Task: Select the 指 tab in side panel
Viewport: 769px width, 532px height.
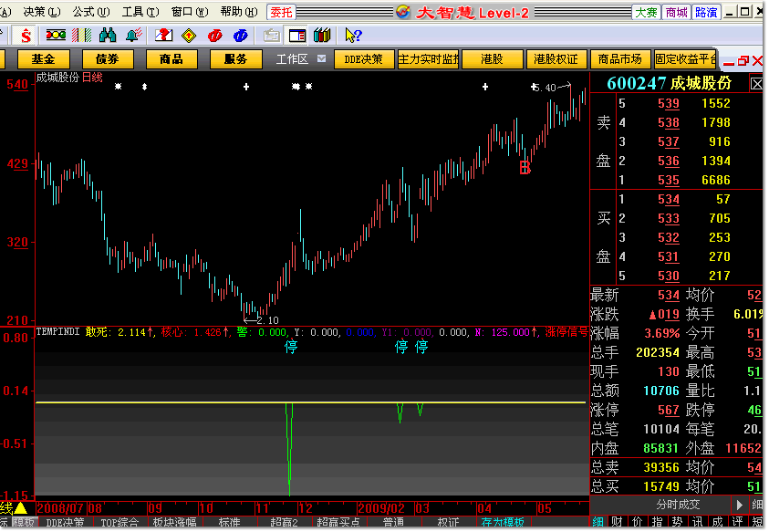Action: pos(657,522)
